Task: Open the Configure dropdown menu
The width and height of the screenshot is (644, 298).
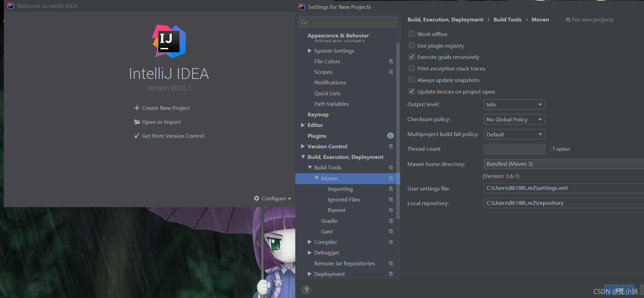Action: [x=273, y=198]
